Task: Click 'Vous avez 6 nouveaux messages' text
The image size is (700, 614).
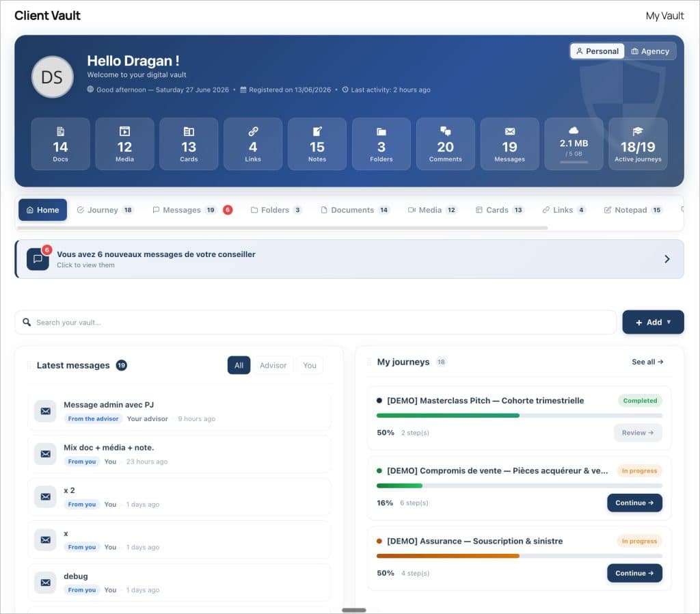Action: pos(156,254)
